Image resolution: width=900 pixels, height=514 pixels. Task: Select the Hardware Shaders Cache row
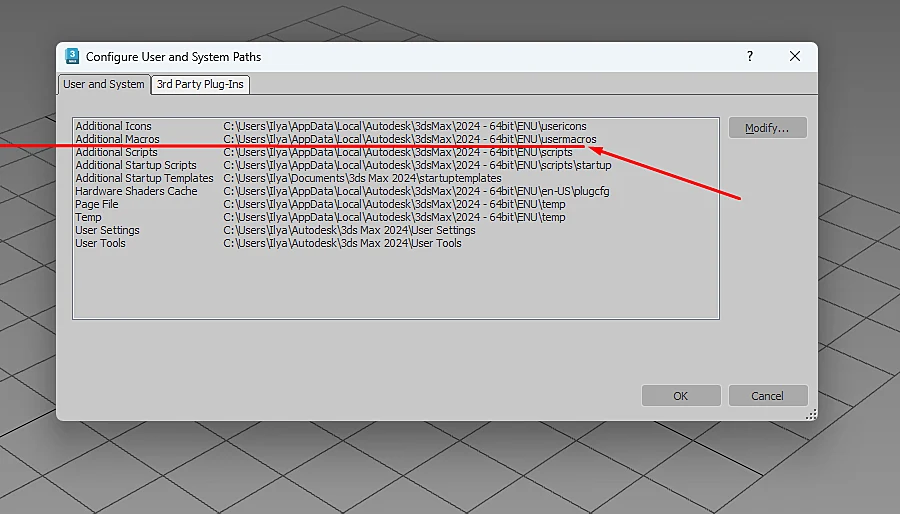[395, 191]
